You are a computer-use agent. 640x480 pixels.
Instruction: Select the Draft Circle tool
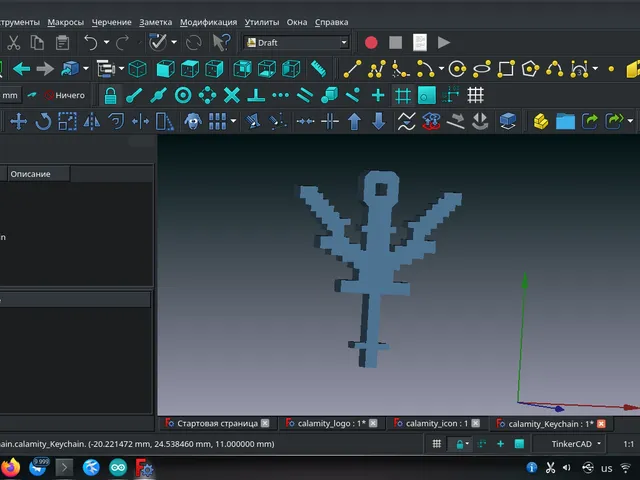457,69
